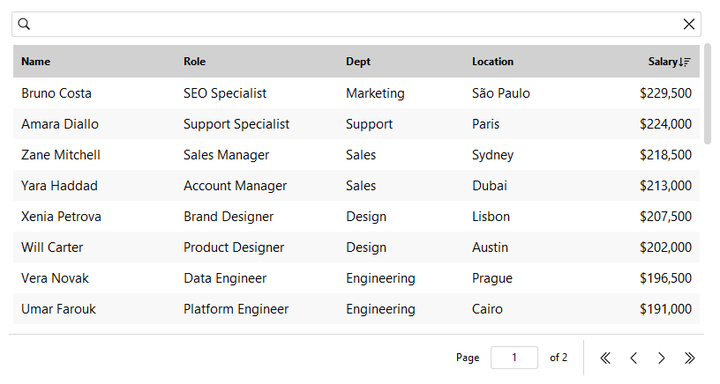Click the search magnifier icon
Viewport: 720px width, 384px height.
[24, 24]
